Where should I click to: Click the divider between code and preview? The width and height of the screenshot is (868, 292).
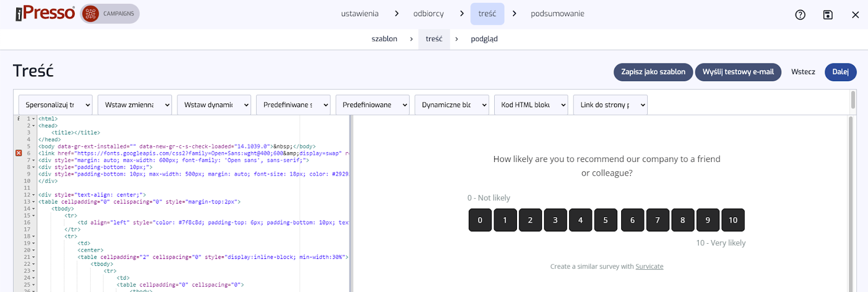[x=352, y=204]
